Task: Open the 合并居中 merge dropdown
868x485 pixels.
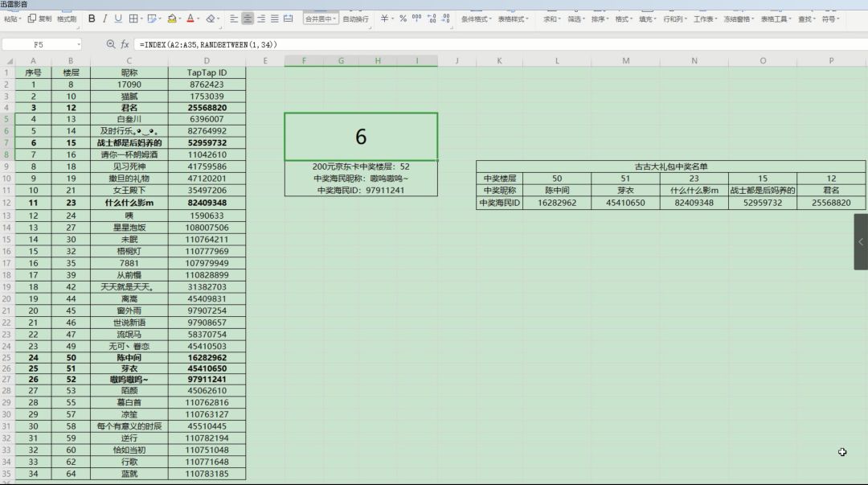Action: (x=321, y=18)
